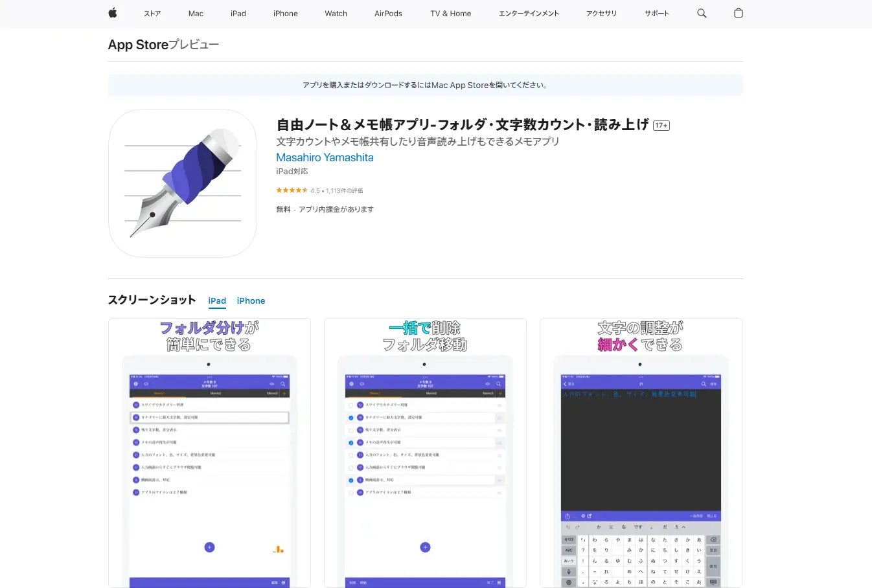Open the AirPods menu item
The image size is (872, 588).
pyautogui.click(x=388, y=13)
